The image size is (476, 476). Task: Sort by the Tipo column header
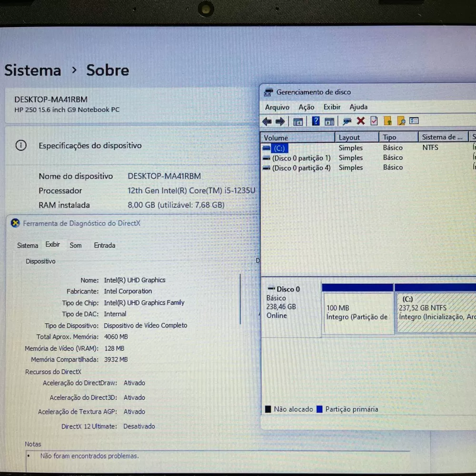coord(398,137)
